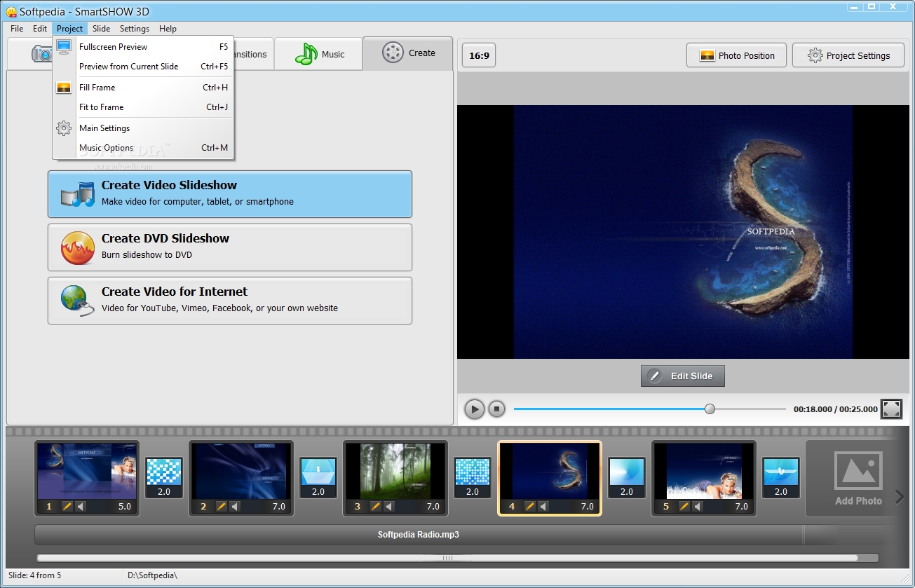
Task: Select Fullscreen Preview menu entry
Action: pyautogui.click(x=143, y=47)
